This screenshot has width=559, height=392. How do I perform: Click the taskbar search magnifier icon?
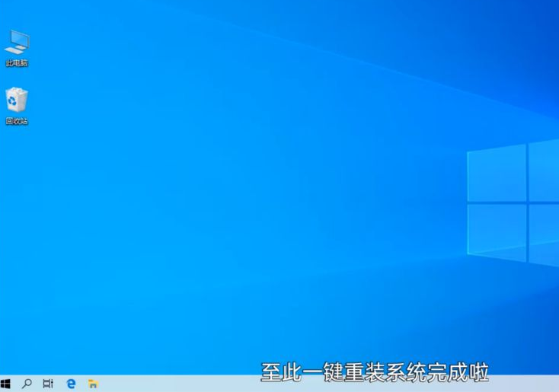click(27, 384)
